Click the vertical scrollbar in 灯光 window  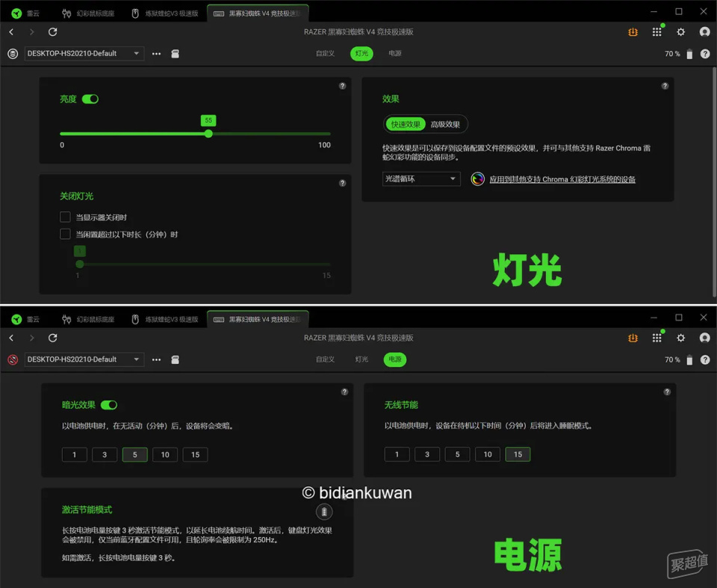[x=714, y=182]
